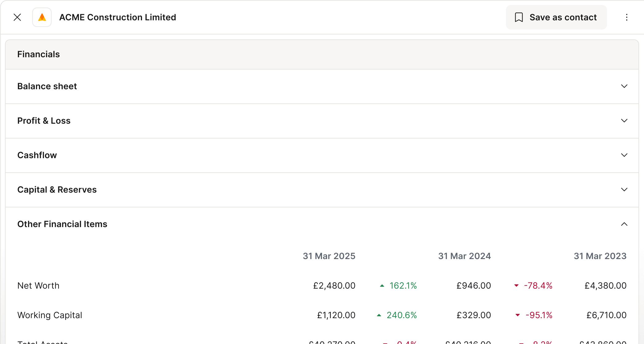
Task: Close the company details panel
Action: click(18, 17)
